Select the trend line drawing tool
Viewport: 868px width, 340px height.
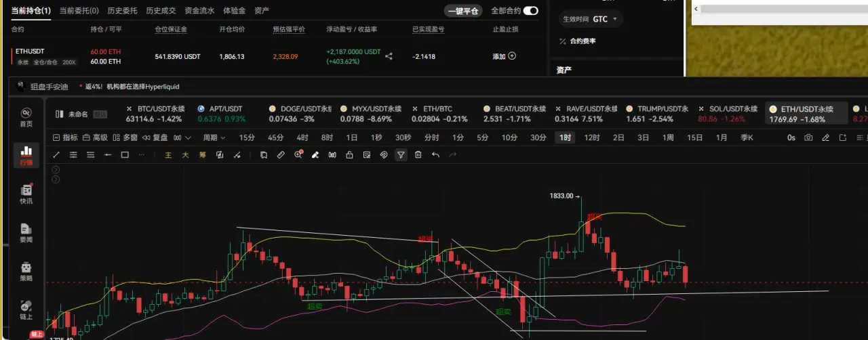pyautogui.click(x=57, y=155)
